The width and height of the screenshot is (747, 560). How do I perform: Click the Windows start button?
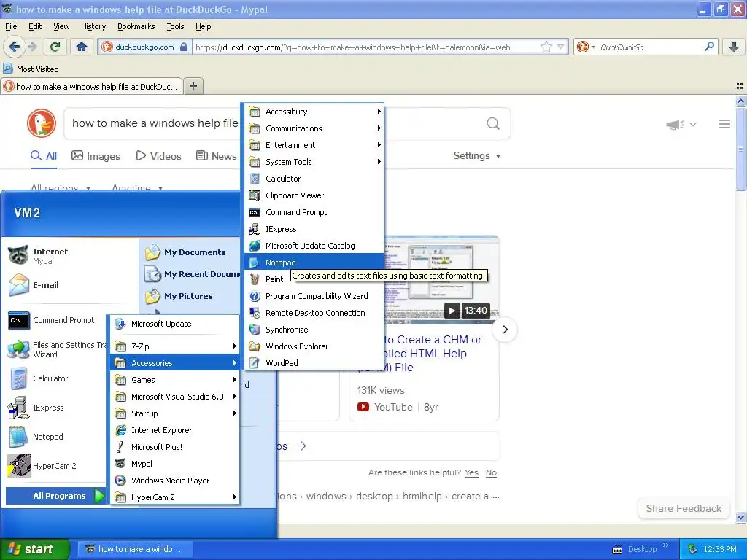click(x=35, y=549)
